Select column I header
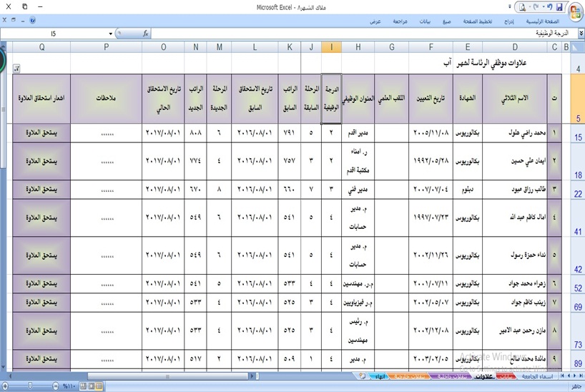The image size is (585, 392). click(331, 47)
